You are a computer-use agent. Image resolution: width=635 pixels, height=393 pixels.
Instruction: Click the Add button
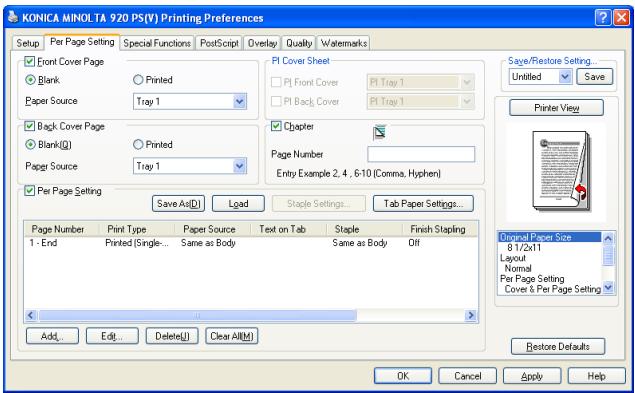click(52, 336)
